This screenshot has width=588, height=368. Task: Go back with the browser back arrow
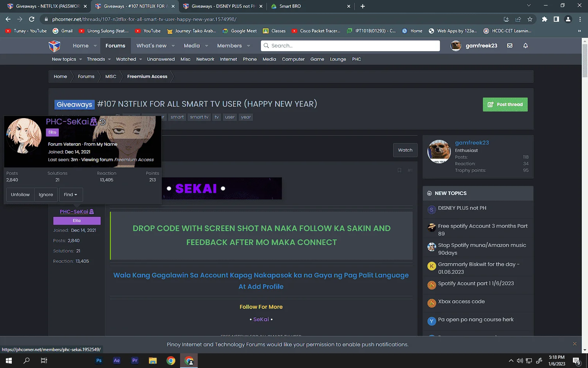8,19
